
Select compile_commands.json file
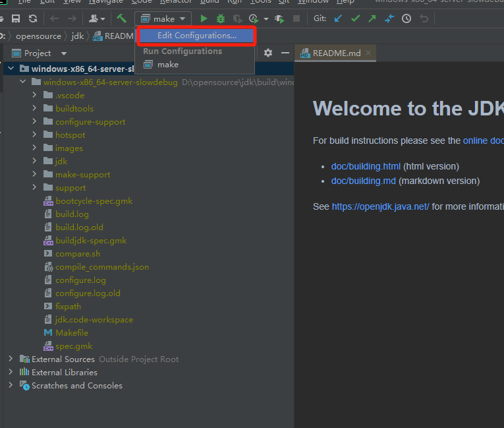(102, 267)
